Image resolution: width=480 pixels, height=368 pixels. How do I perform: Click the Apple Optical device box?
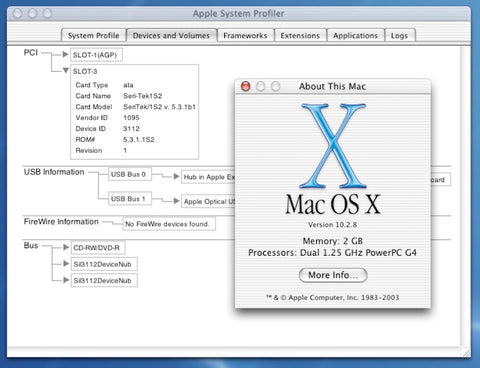(209, 201)
